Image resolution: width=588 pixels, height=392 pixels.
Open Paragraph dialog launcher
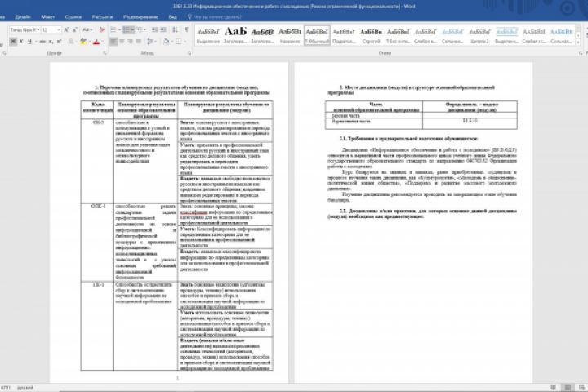click(189, 53)
